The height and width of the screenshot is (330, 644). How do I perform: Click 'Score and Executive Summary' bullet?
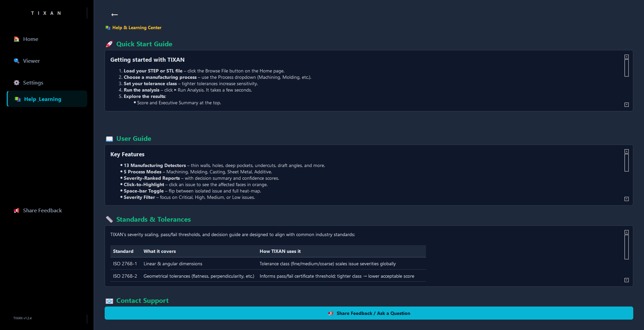[179, 103]
